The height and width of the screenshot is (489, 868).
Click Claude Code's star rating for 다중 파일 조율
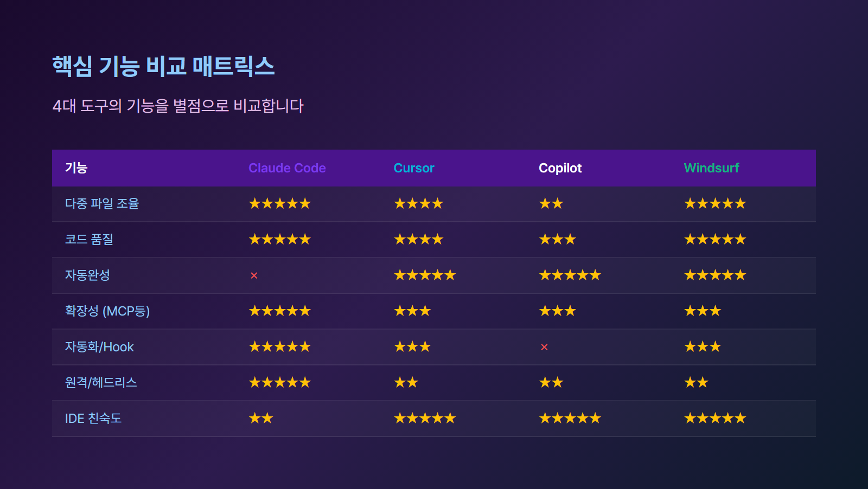coord(280,204)
